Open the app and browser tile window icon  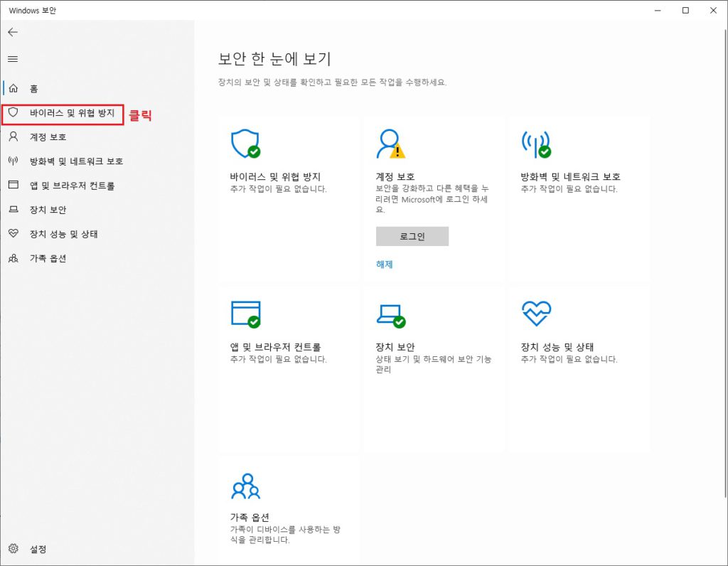(245, 314)
